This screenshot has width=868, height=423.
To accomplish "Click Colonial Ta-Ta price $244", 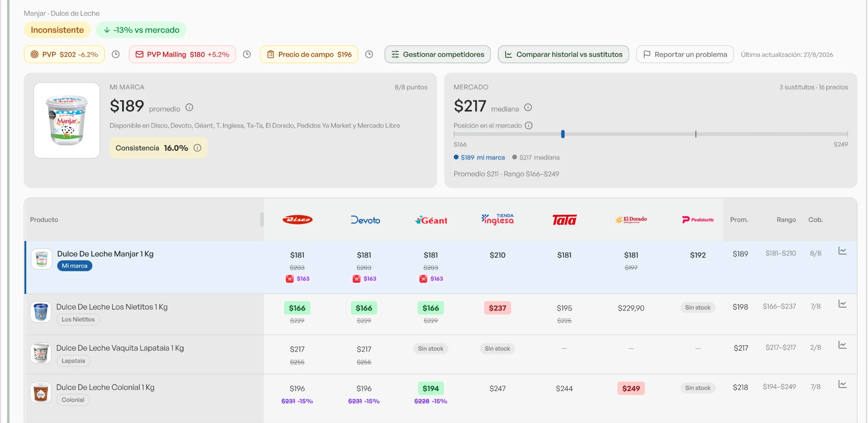I will 564,388.
